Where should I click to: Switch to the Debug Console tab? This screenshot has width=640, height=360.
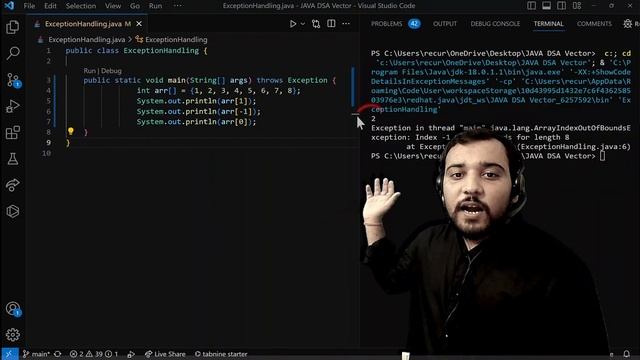[x=495, y=24]
